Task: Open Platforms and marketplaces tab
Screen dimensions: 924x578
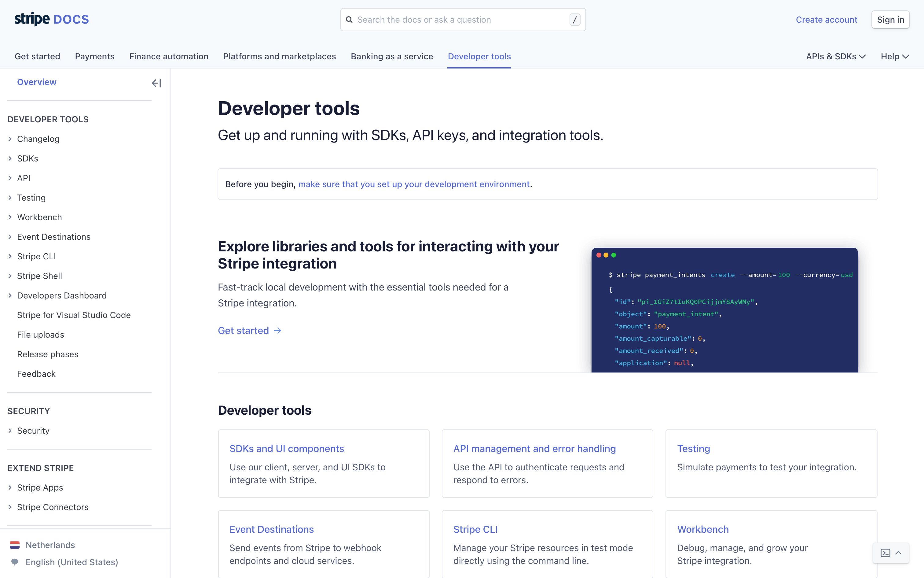Action: 280,56
